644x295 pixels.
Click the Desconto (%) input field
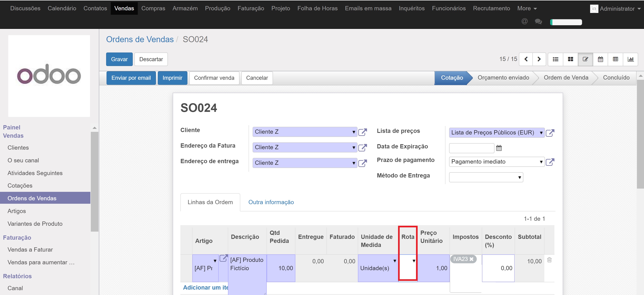[x=498, y=268]
